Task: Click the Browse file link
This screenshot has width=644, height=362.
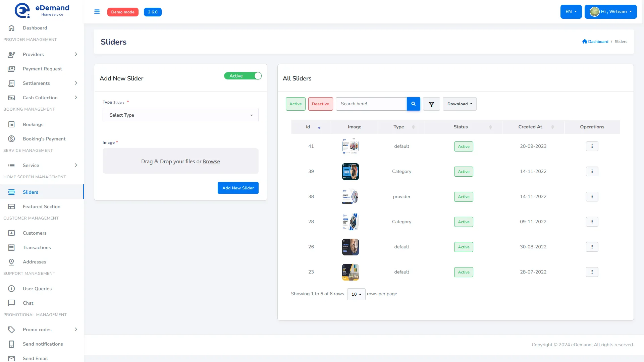Action: [211, 162]
